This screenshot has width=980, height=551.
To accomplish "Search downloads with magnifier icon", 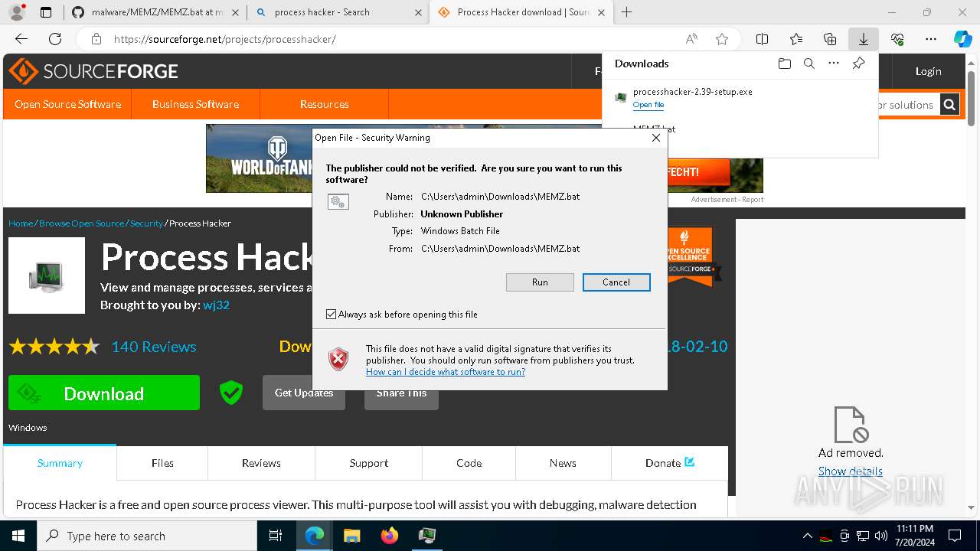I will pyautogui.click(x=809, y=64).
